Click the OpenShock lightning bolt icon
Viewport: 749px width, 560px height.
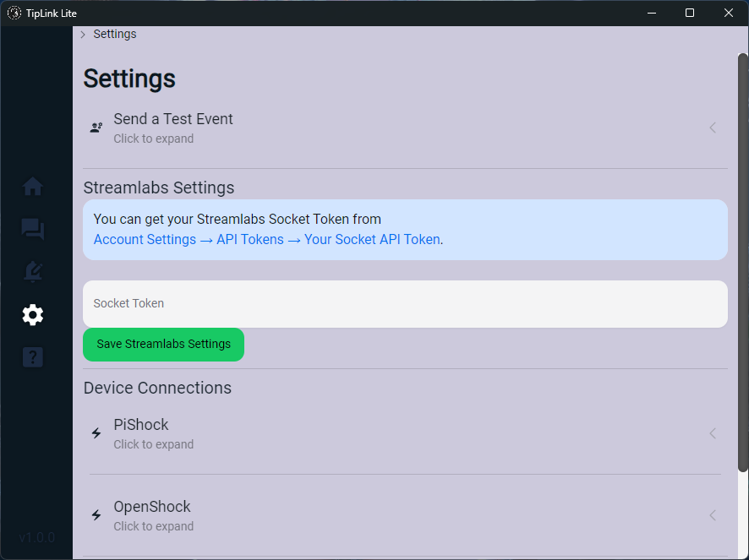pyautogui.click(x=96, y=515)
